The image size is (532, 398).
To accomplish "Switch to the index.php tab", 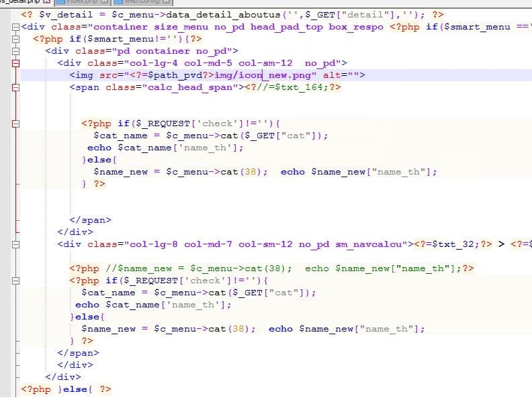I will [81, 2].
